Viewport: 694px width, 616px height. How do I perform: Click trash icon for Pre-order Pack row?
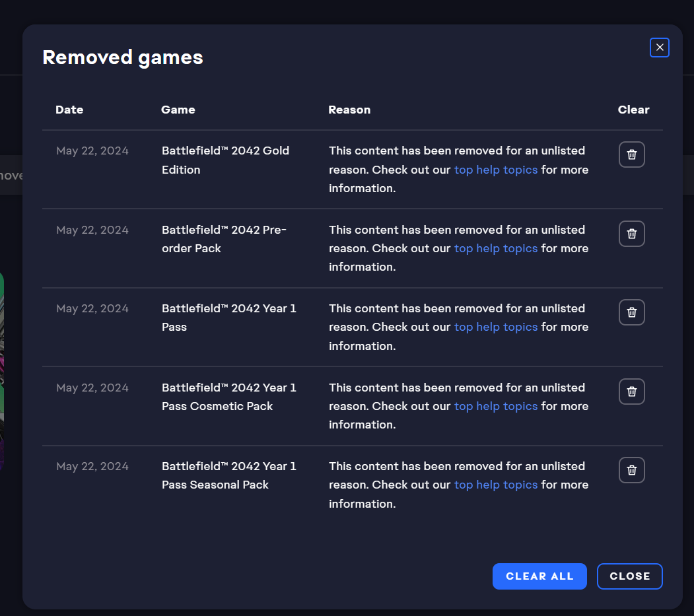tap(631, 234)
